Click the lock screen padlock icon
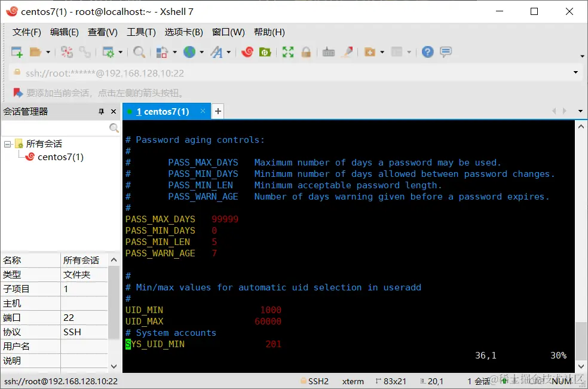 tap(306, 52)
